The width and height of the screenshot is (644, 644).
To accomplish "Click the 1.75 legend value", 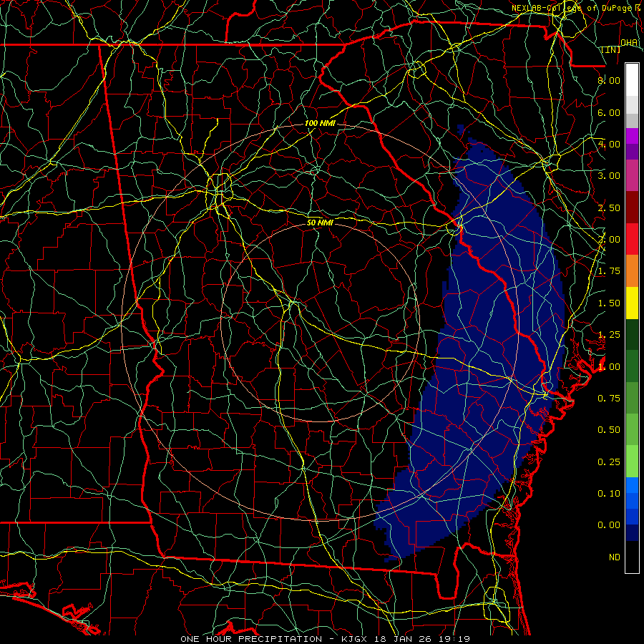I will (609, 271).
